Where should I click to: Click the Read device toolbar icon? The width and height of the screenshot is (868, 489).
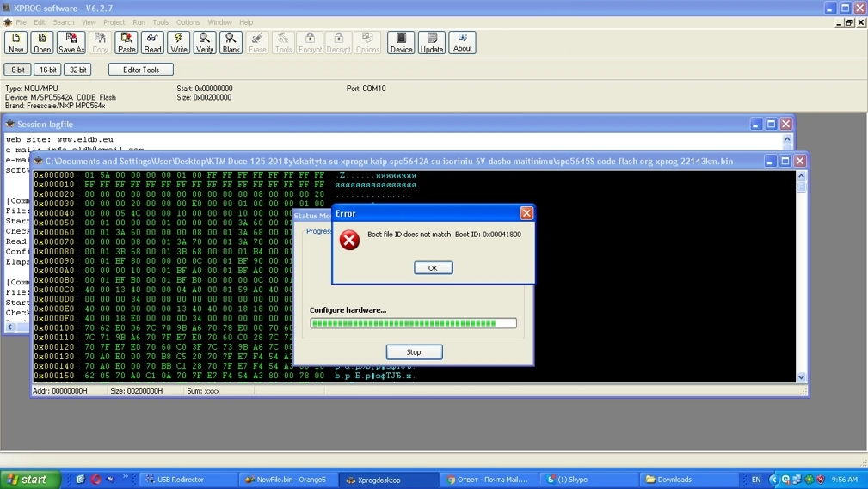tap(152, 43)
